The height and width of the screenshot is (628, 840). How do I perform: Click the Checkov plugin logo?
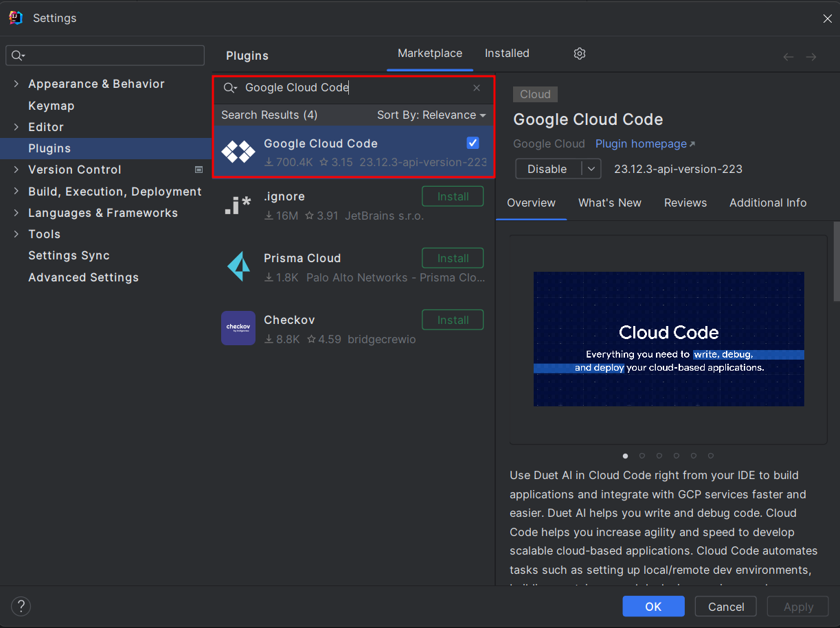click(x=238, y=328)
